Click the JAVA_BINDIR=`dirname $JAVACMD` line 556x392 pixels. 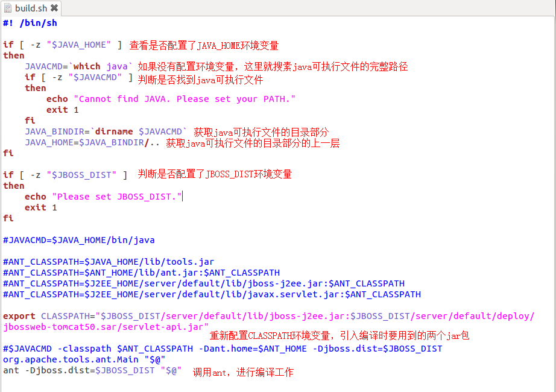click(106, 131)
